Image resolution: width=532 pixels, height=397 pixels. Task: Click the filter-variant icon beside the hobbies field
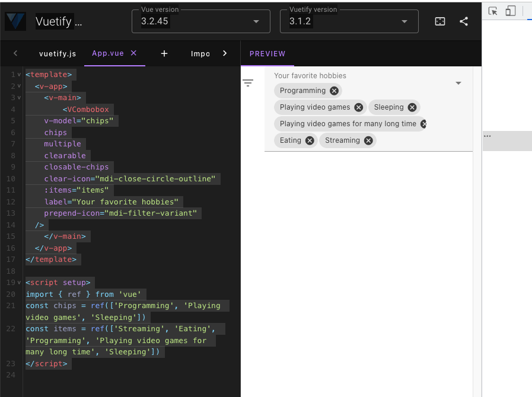click(247, 82)
